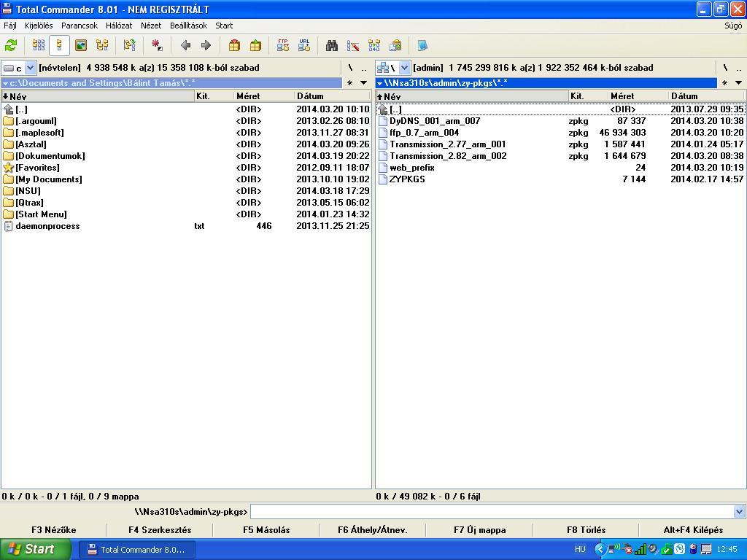Viewport: 747px width, 560px height.
Task: Go forward with the right arrow icon
Action: coord(206,46)
